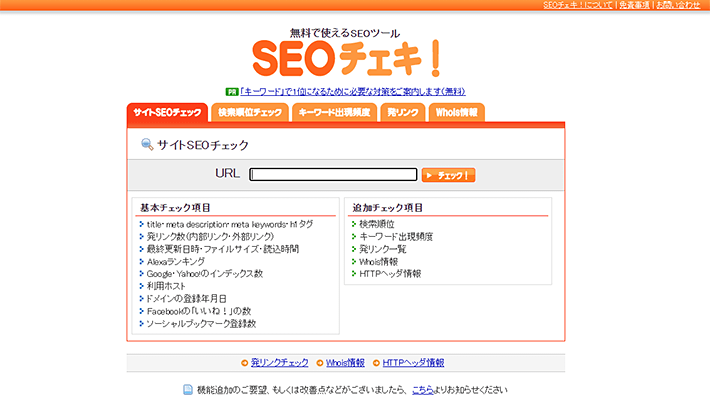Select the 利用ホスト list item

166,286
